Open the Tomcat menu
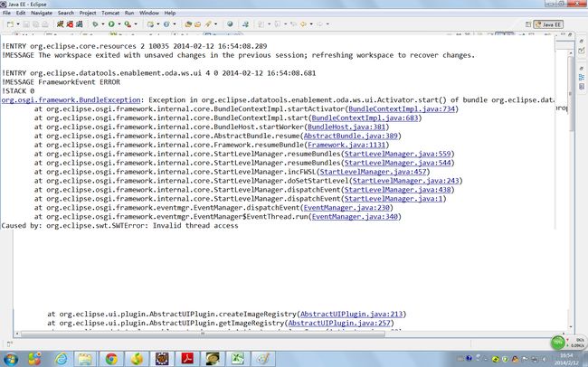The width and height of the screenshot is (588, 367). (x=110, y=13)
